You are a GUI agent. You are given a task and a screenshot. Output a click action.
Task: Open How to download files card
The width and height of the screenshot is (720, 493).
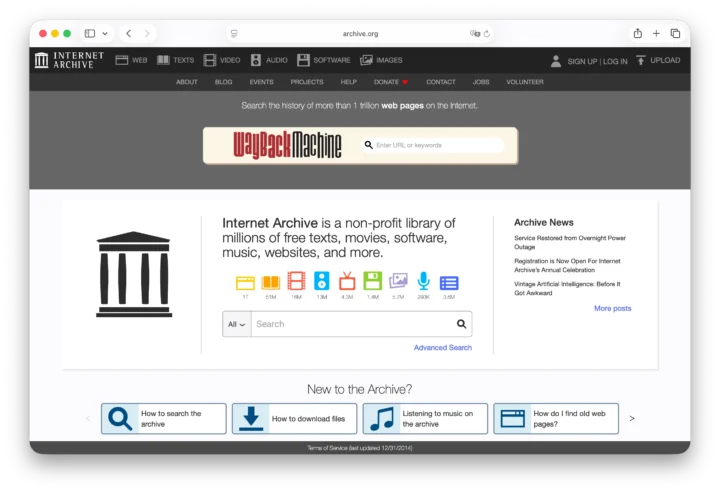[294, 419]
